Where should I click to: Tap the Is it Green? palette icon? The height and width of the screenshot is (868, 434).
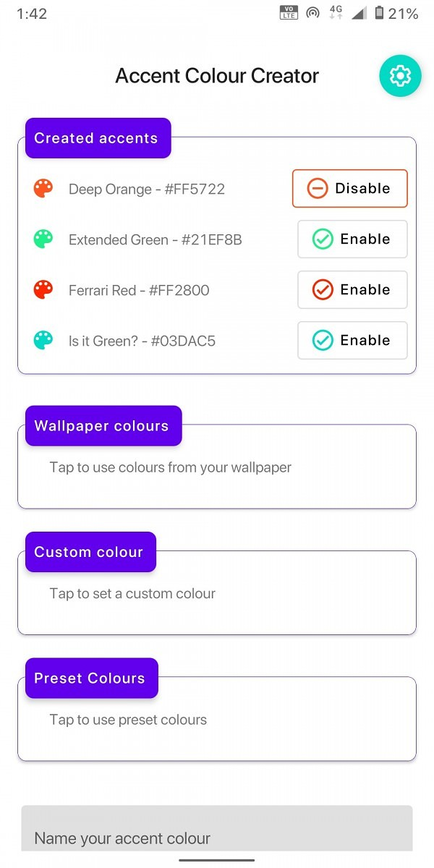point(43,340)
